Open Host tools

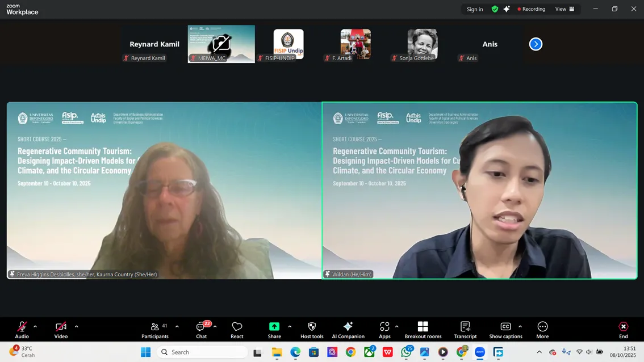pos(311,330)
